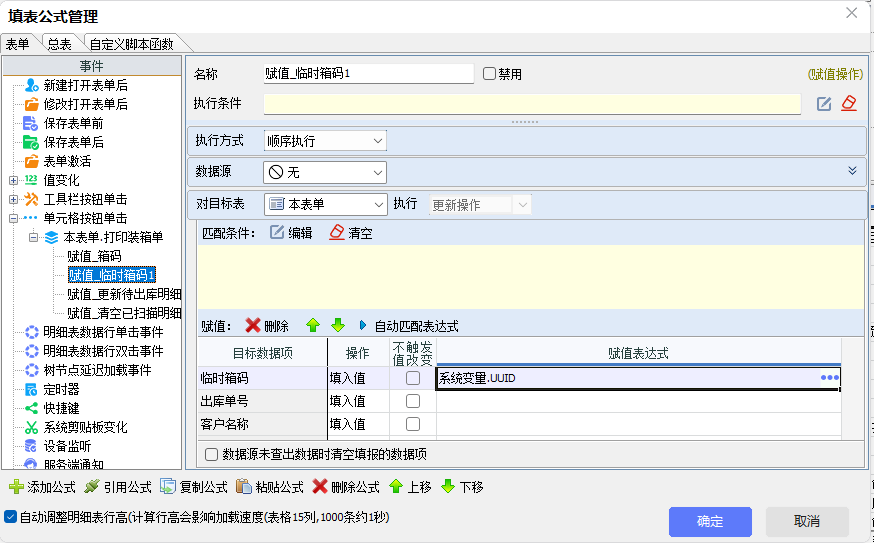Click the 添加公式 green plus icon
The height and width of the screenshot is (543, 874).
[x=16, y=487]
